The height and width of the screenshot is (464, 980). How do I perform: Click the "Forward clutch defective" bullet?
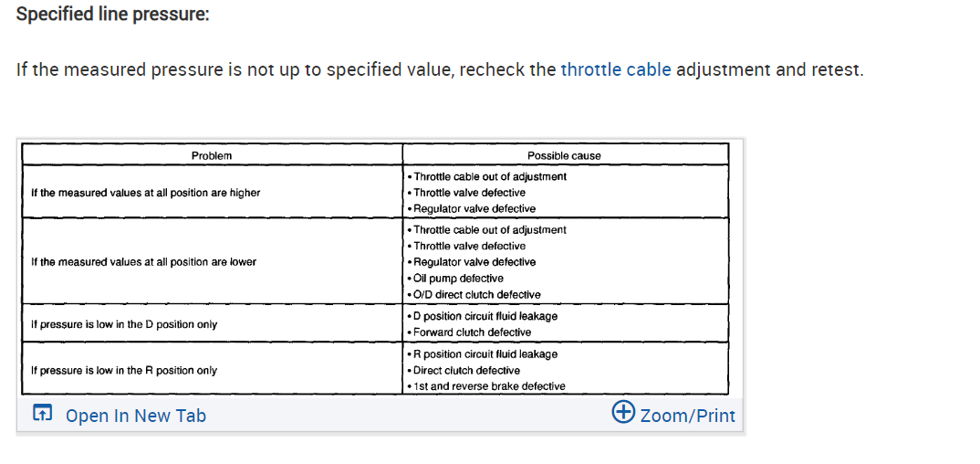tap(472, 332)
